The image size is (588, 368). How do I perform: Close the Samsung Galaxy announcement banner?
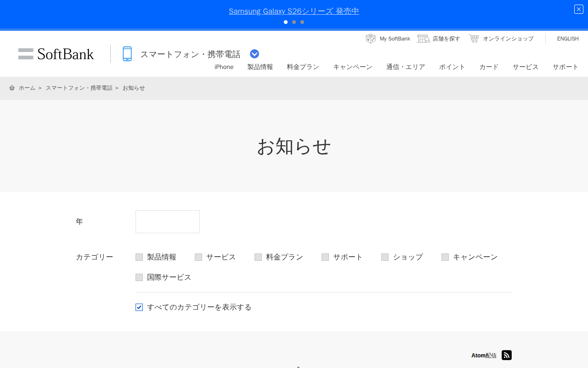(579, 9)
